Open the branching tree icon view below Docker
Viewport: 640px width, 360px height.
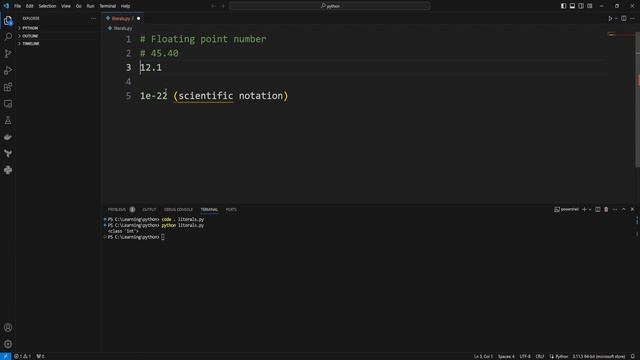(x=8, y=153)
